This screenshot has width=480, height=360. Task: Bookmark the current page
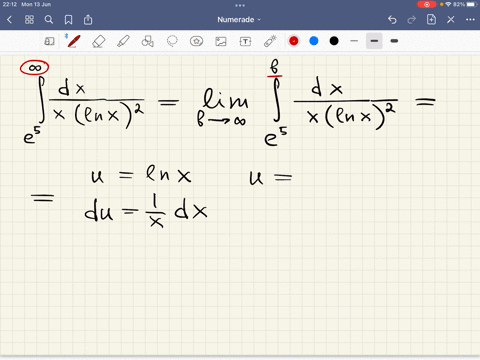click(68, 20)
